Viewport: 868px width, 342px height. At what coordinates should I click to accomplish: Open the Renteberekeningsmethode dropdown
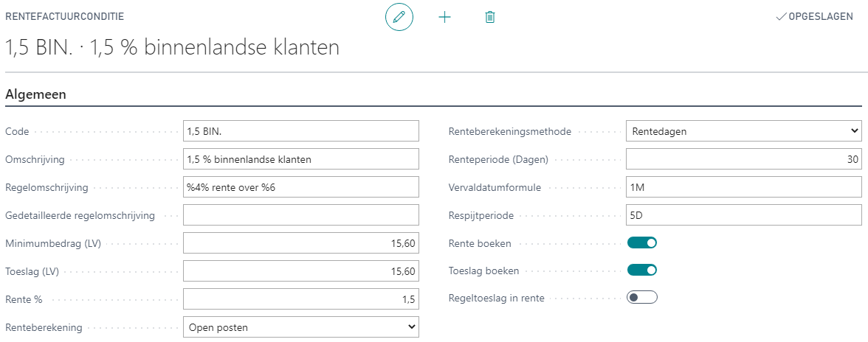[x=743, y=131]
